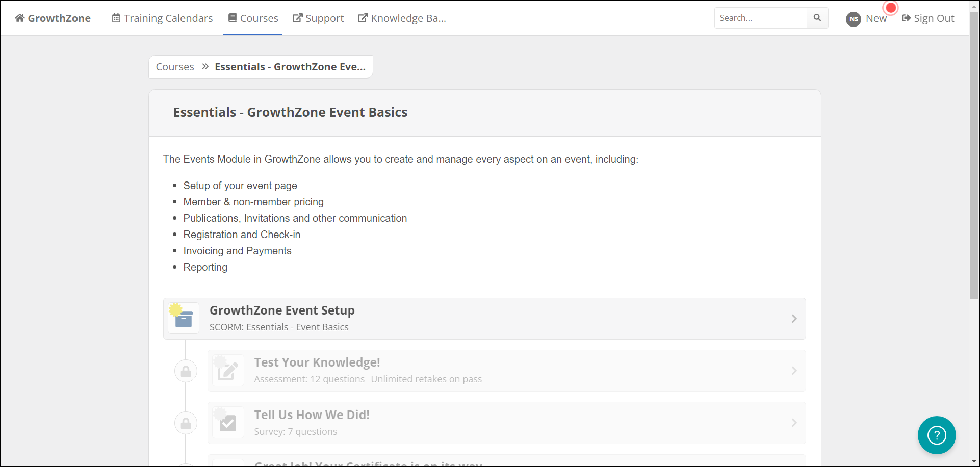This screenshot has height=467, width=980.
Task: Click the Courses breadcrumb link
Action: 175,67
